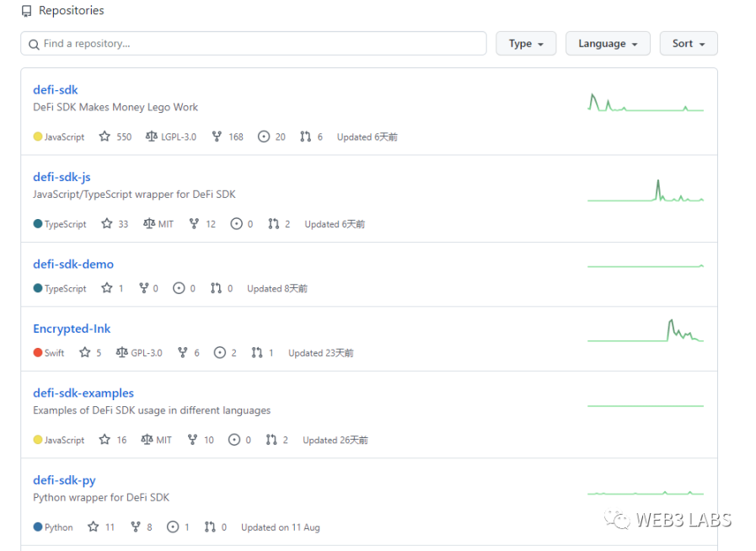
Task: Click the pull request icon in Encrypted-Ink row
Action: [257, 352]
